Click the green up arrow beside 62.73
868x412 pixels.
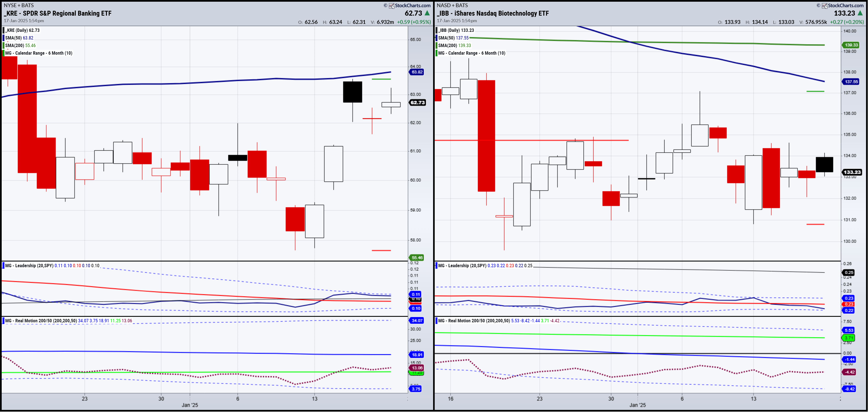pyautogui.click(x=427, y=13)
